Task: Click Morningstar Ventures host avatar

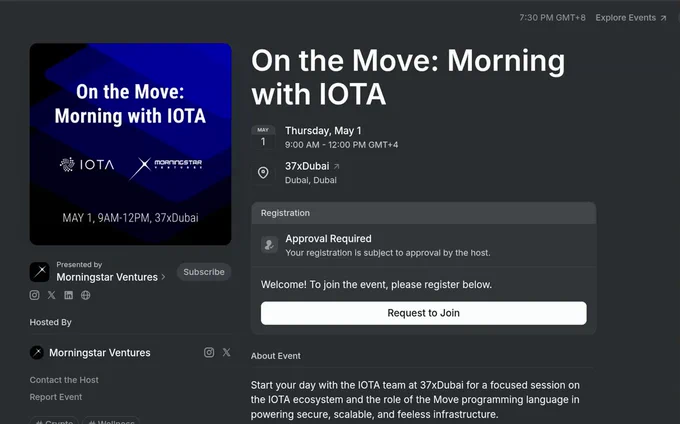Action: [37, 352]
